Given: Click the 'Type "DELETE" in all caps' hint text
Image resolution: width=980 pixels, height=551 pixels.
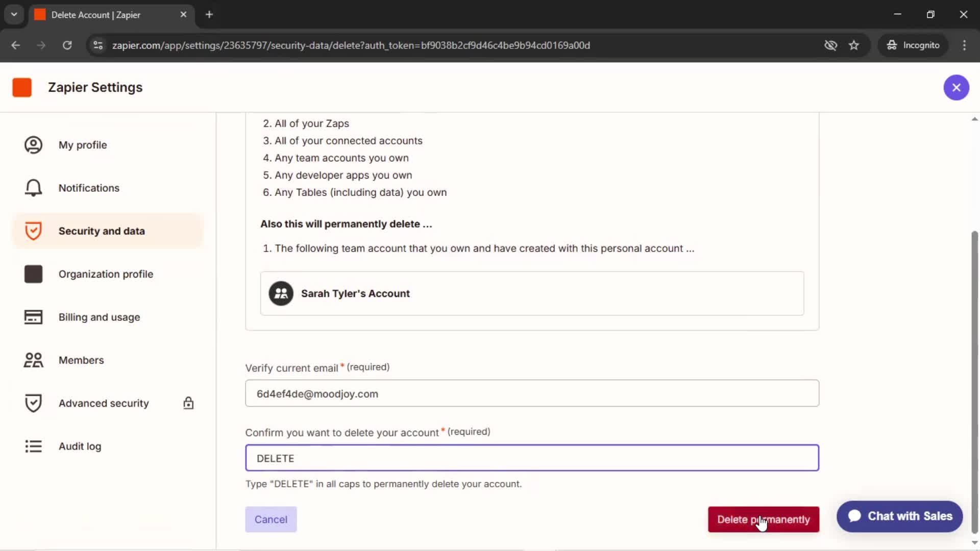Looking at the screenshot, I should (383, 484).
